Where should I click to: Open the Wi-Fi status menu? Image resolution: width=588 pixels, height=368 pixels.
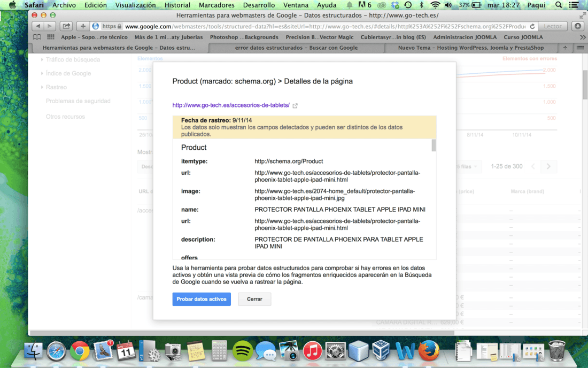click(435, 5)
